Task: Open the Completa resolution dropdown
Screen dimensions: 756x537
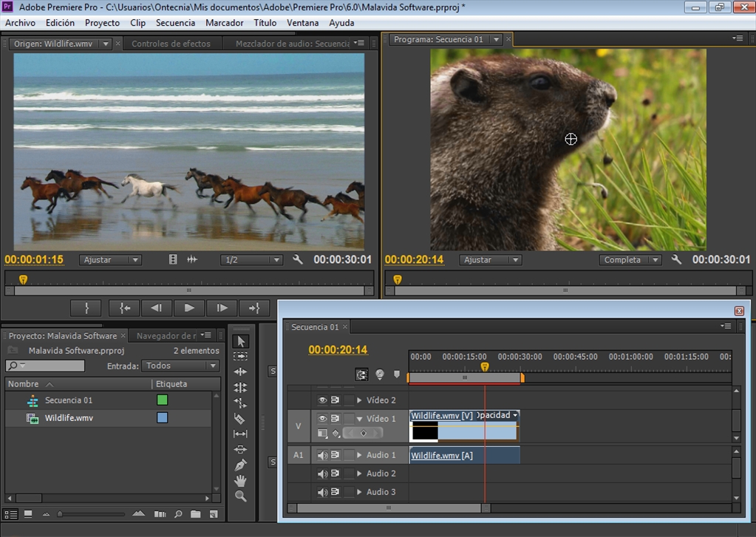Action: tap(630, 260)
